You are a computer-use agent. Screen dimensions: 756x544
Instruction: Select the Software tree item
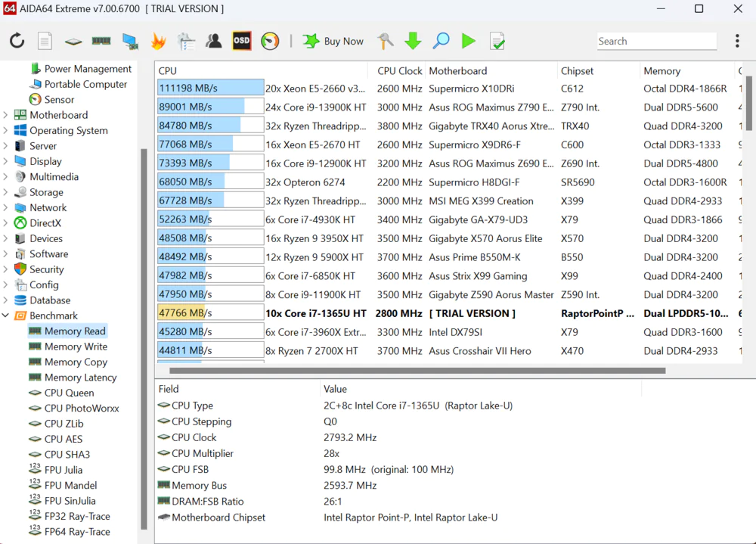[42, 254]
